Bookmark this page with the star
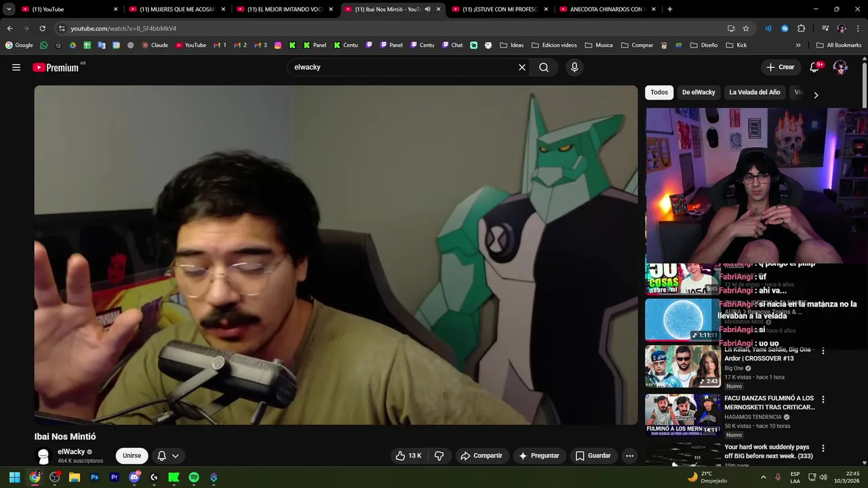Screen dimensions: 868x488 746,28
